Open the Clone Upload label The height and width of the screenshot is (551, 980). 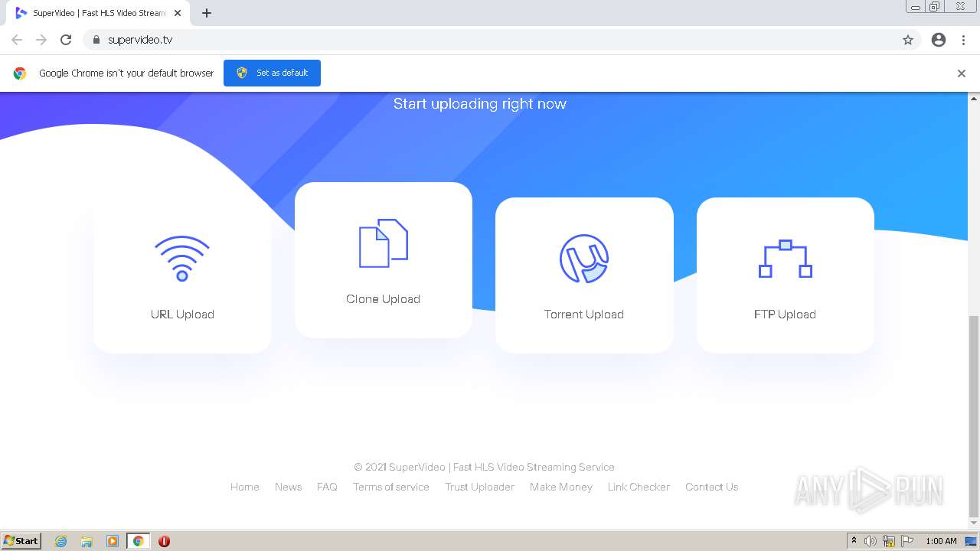(x=384, y=299)
